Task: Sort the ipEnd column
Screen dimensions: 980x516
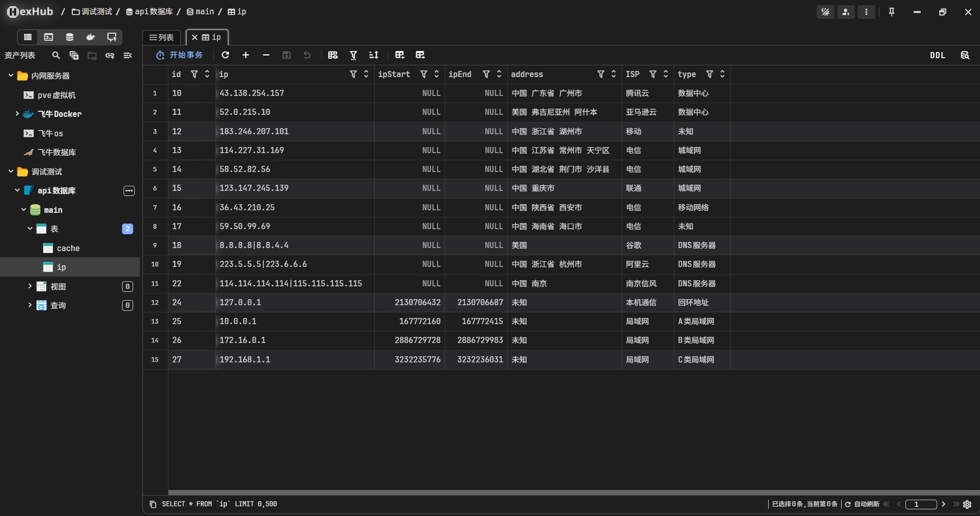Action: pyautogui.click(x=499, y=75)
